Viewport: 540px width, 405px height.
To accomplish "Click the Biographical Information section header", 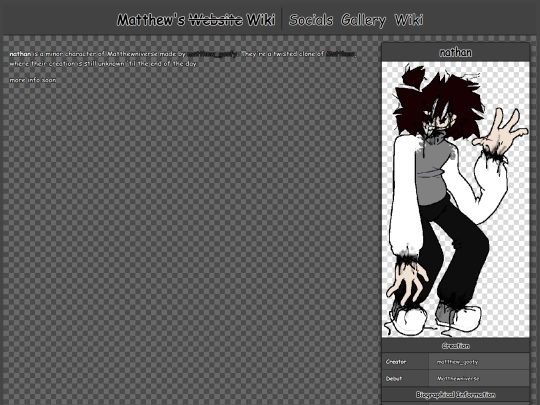I will click(456, 395).
